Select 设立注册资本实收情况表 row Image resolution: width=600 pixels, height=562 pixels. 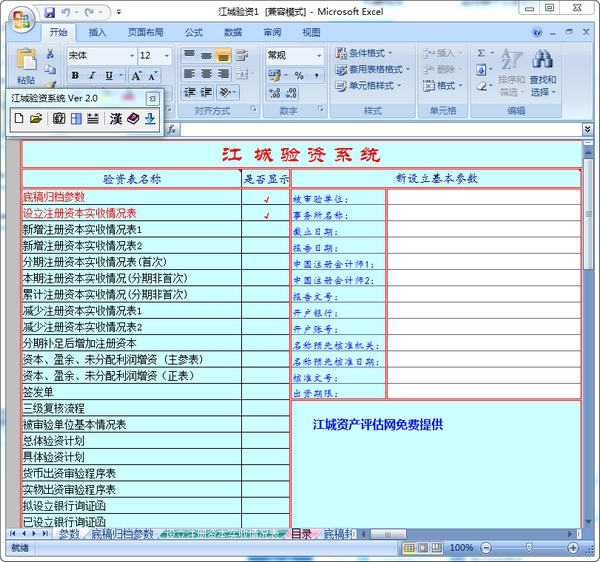131,213
